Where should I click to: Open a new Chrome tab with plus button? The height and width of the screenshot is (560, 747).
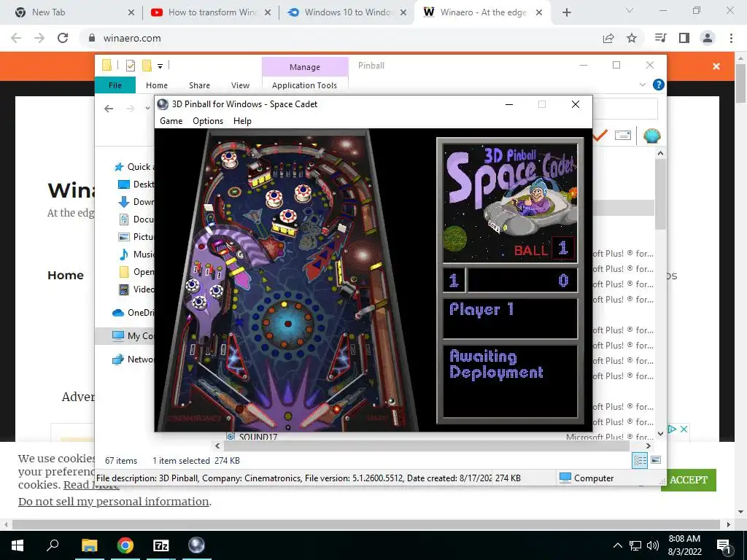pos(566,13)
